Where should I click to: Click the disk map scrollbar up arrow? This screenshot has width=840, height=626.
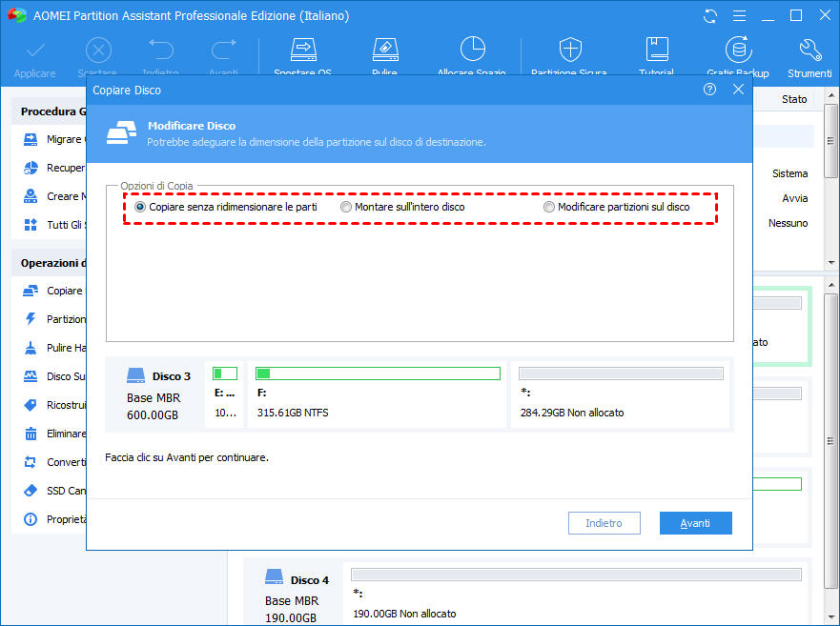pyautogui.click(x=830, y=286)
